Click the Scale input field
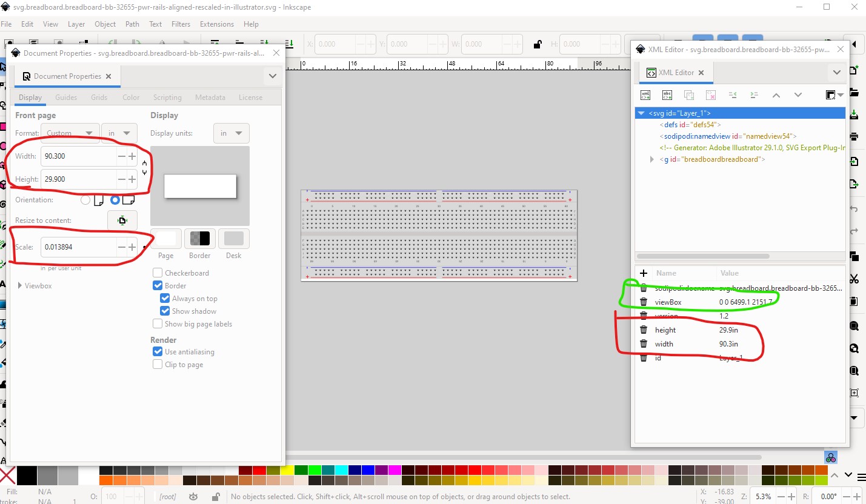The width and height of the screenshot is (866, 504). tap(79, 247)
